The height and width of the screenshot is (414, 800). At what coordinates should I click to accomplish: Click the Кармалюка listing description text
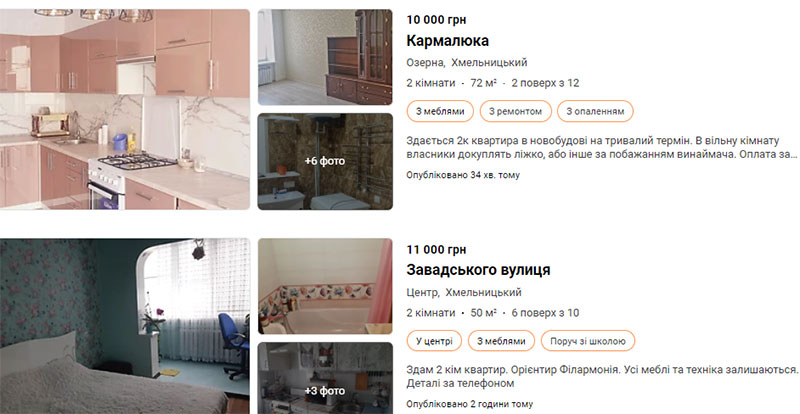coord(602,147)
